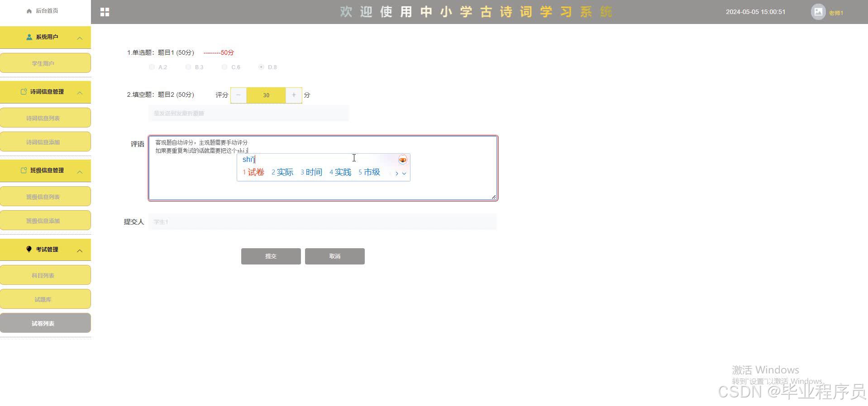Image resolution: width=868 pixels, height=406 pixels.
Task: Collapse the 考试管理 menu chevron
Action: click(x=80, y=250)
